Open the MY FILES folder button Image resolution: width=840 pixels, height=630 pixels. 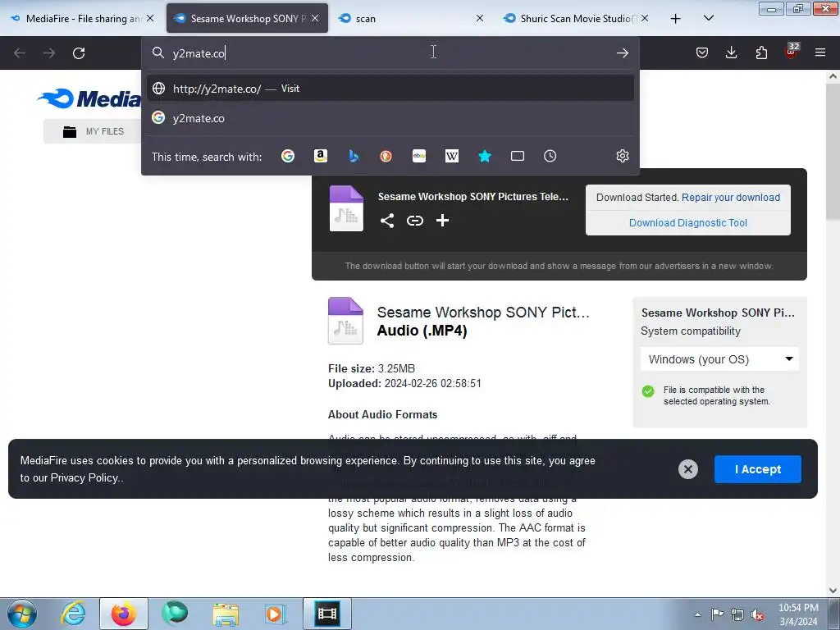point(93,131)
